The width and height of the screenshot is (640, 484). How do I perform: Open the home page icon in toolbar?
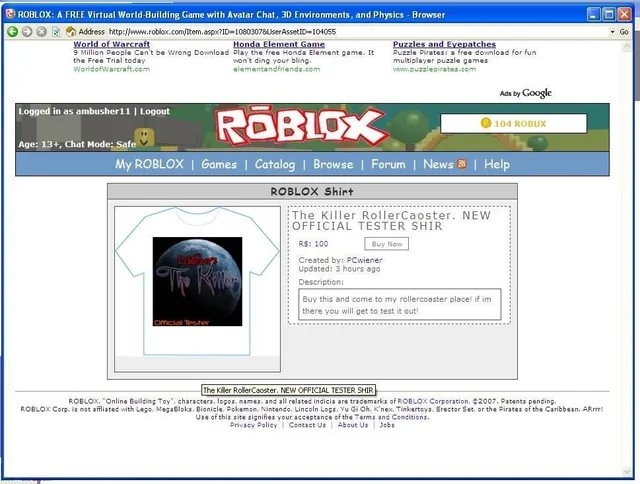click(x=71, y=31)
